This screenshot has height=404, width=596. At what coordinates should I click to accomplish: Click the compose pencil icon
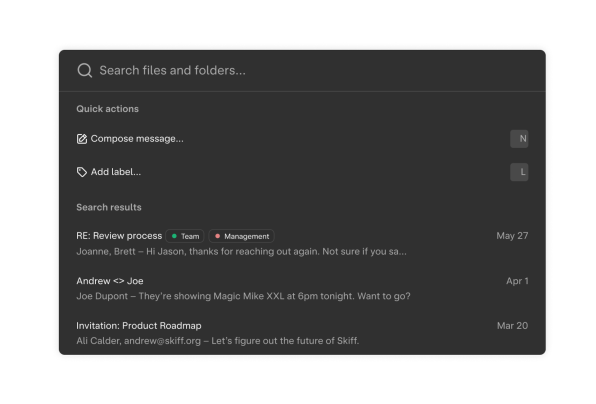pyautogui.click(x=82, y=139)
